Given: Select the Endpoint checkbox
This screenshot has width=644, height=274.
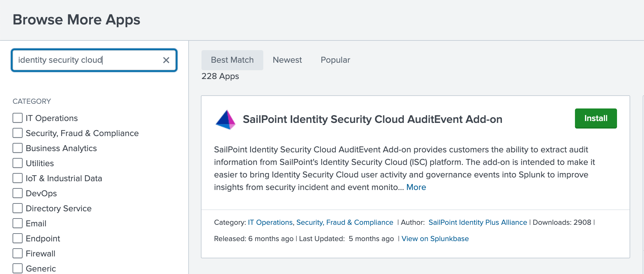Looking at the screenshot, I should [18, 239].
